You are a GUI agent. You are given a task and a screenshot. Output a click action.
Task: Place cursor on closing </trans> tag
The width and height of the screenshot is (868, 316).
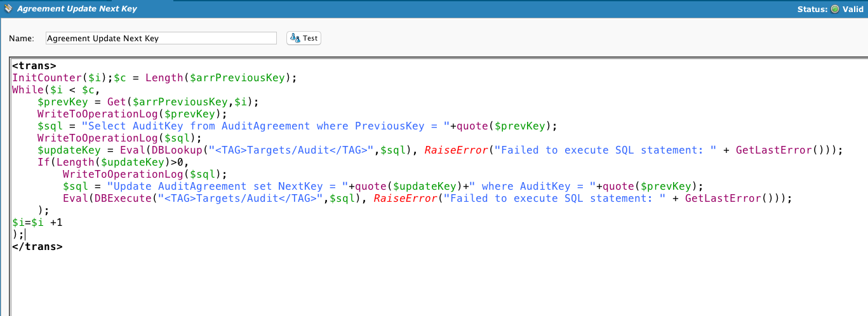pyautogui.click(x=37, y=247)
